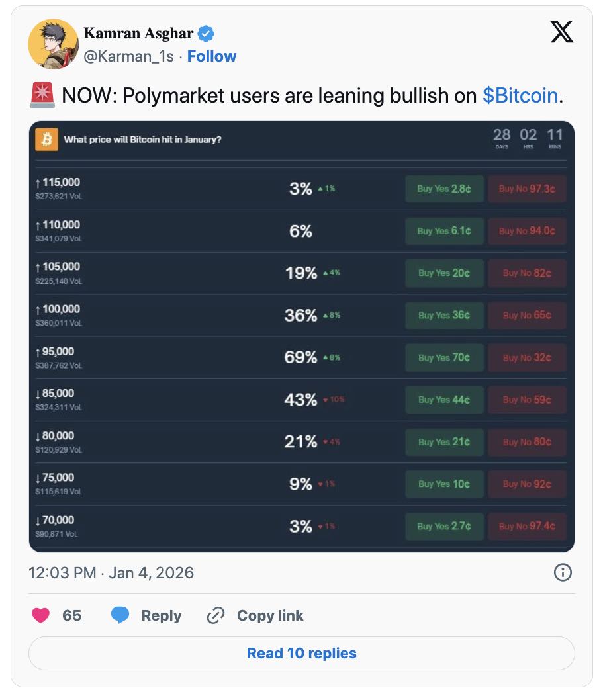This screenshot has height=700, width=601.
Task: Click Follow next to @Karman_1s
Action: tap(211, 56)
